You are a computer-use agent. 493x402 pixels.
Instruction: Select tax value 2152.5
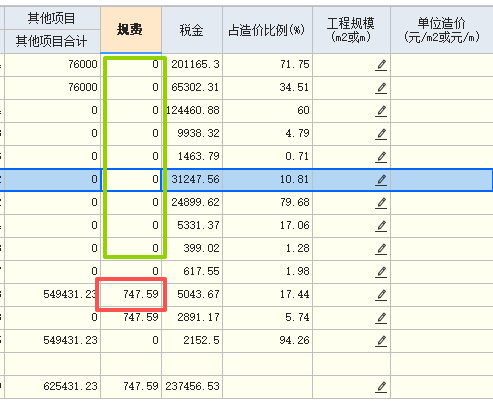pyautogui.click(x=192, y=341)
